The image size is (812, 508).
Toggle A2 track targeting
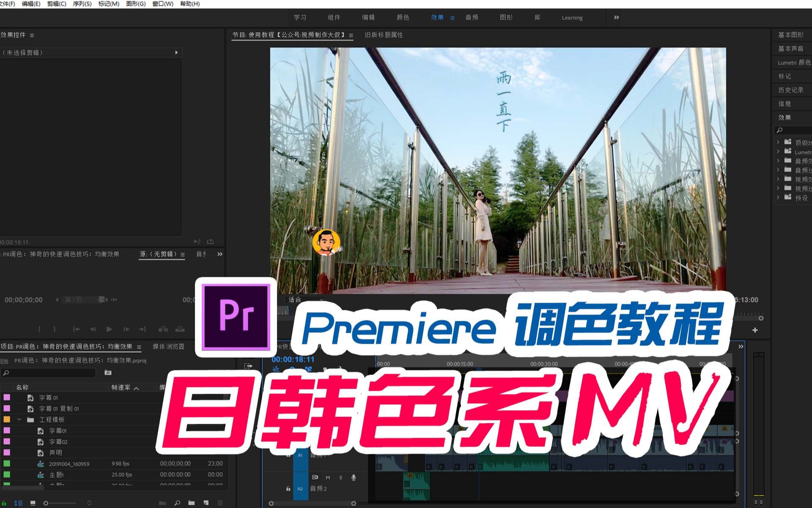[300, 489]
